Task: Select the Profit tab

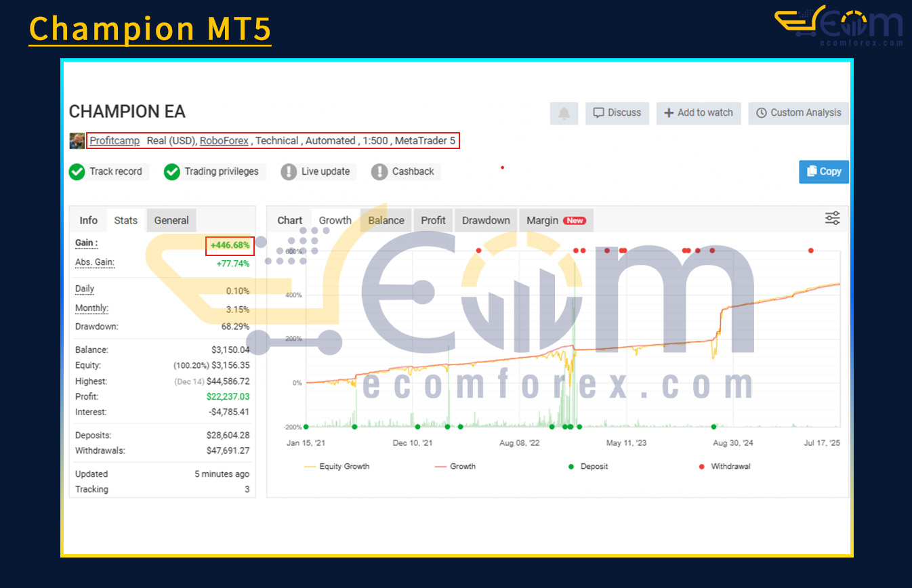Action: click(x=434, y=220)
